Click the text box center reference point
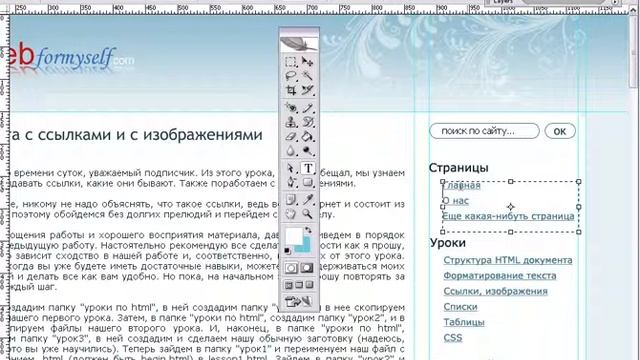The width and height of the screenshot is (640, 360). [x=511, y=207]
